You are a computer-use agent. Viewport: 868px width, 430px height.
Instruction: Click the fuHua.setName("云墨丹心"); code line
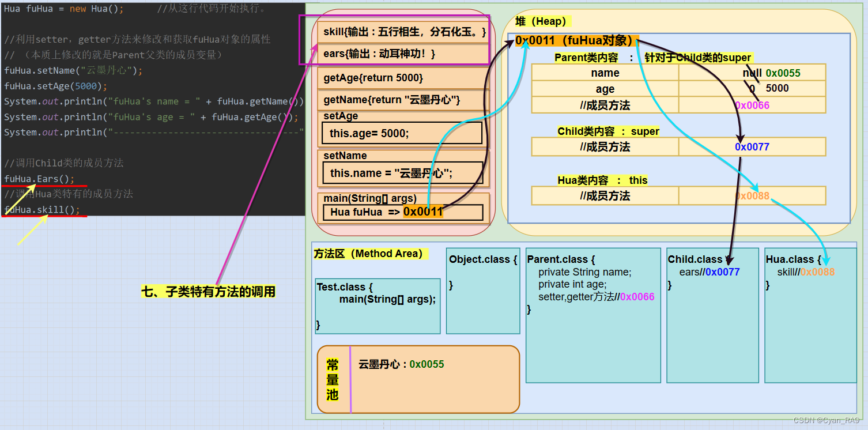tap(73, 71)
